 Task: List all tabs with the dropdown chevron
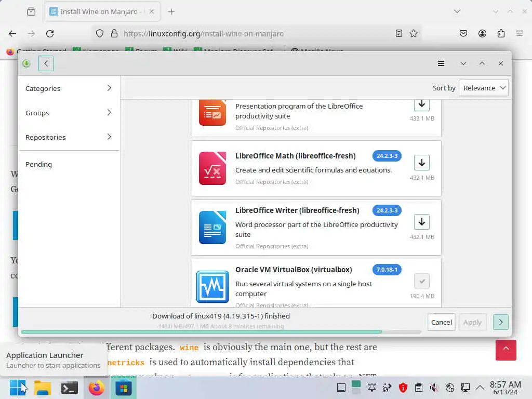(457, 11)
